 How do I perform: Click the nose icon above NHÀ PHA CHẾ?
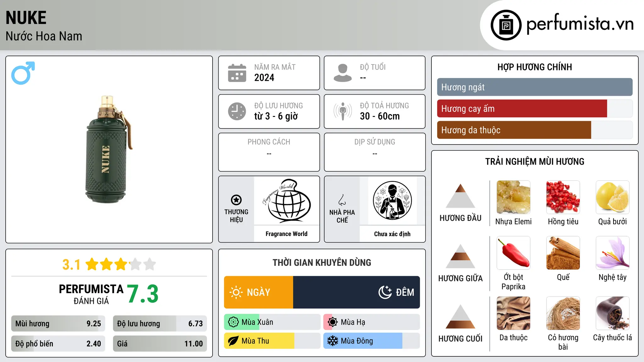pos(342,200)
